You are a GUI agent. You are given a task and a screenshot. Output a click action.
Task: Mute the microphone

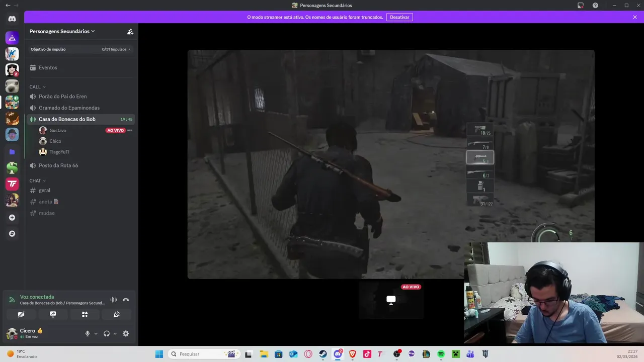click(88, 333)
